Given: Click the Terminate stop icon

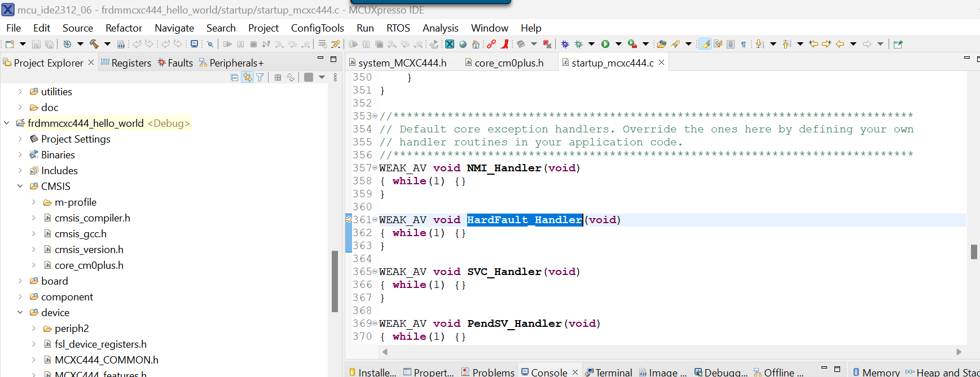Looking at the screenshot, I should click(x=253, y=44).
